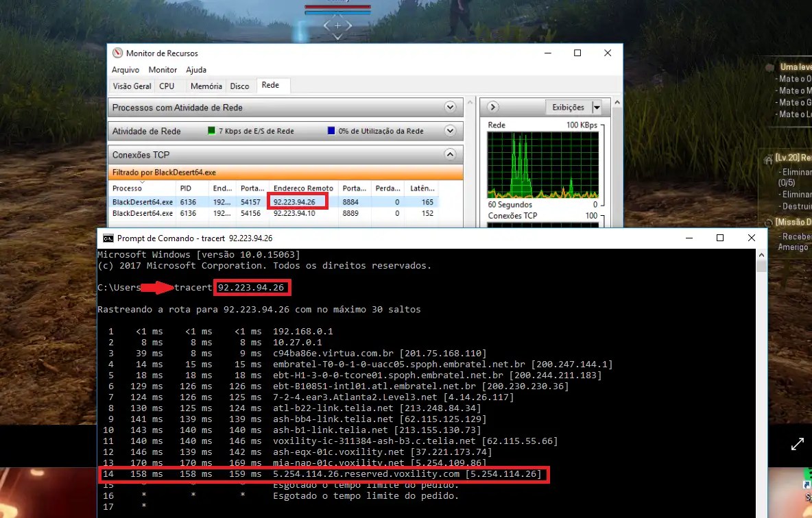The height and width of the screenshot is (518, 812).
Task: Switch to the Visão Geral tab
Action: 132,86
